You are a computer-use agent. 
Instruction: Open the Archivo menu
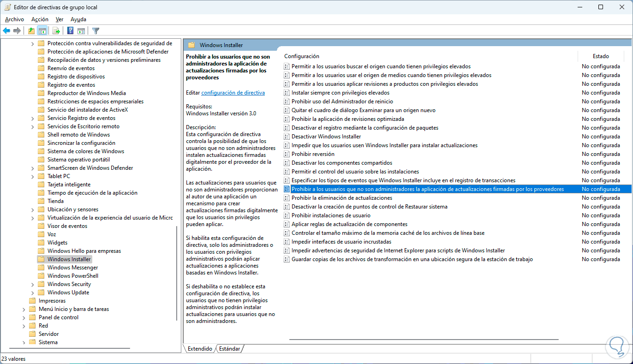(14, 19)
